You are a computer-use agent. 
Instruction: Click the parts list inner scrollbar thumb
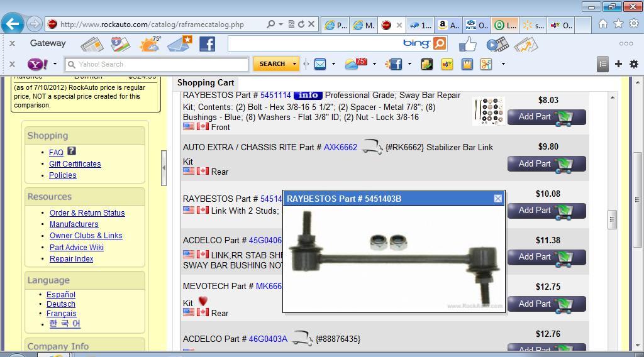[612, 219]
